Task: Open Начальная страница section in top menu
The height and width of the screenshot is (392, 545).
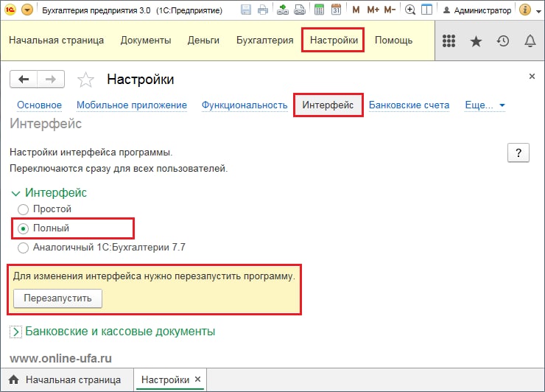Action: pyautogui.click(x=56, y=41)
